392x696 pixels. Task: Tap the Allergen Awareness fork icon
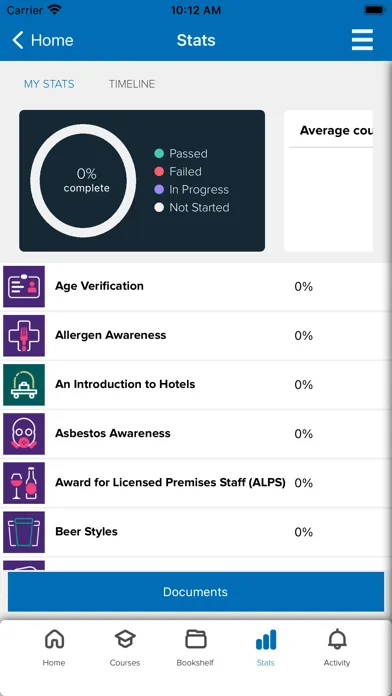(24, 336)
